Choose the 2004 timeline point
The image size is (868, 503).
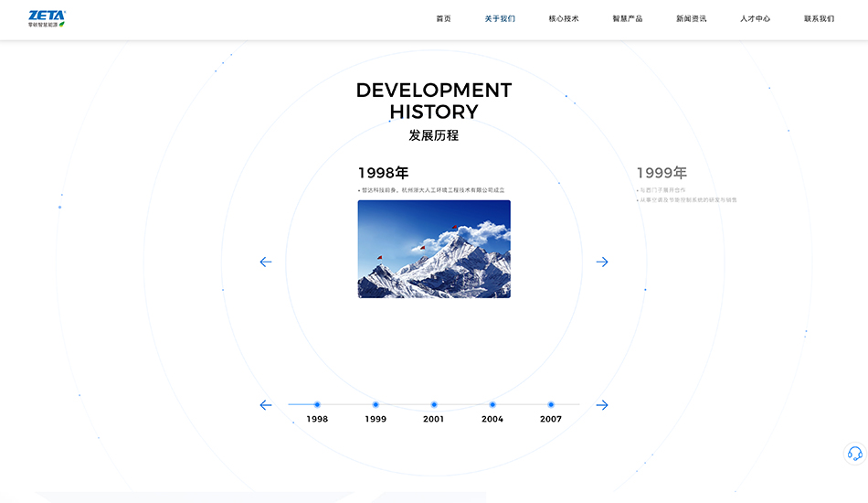(492, 404)
